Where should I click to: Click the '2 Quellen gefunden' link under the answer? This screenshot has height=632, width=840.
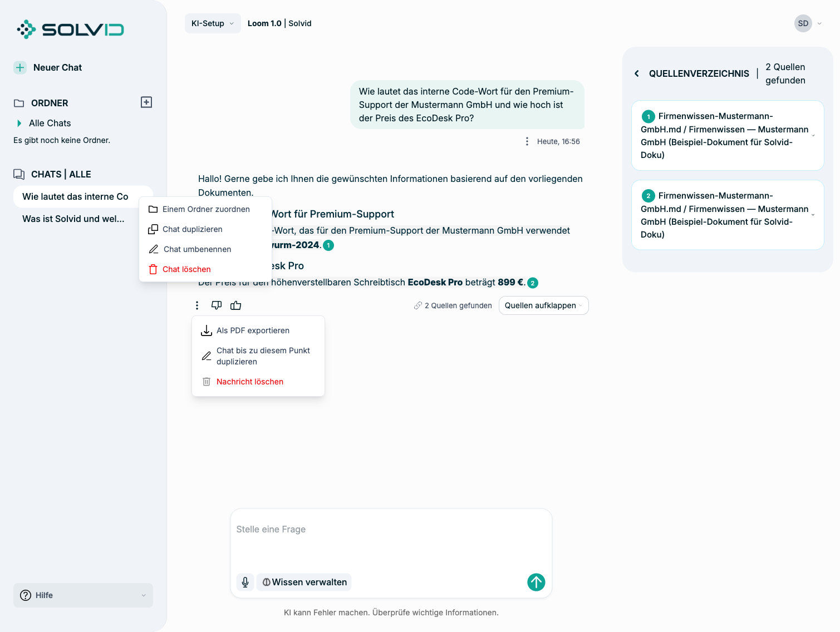click(x=458, y=305)
